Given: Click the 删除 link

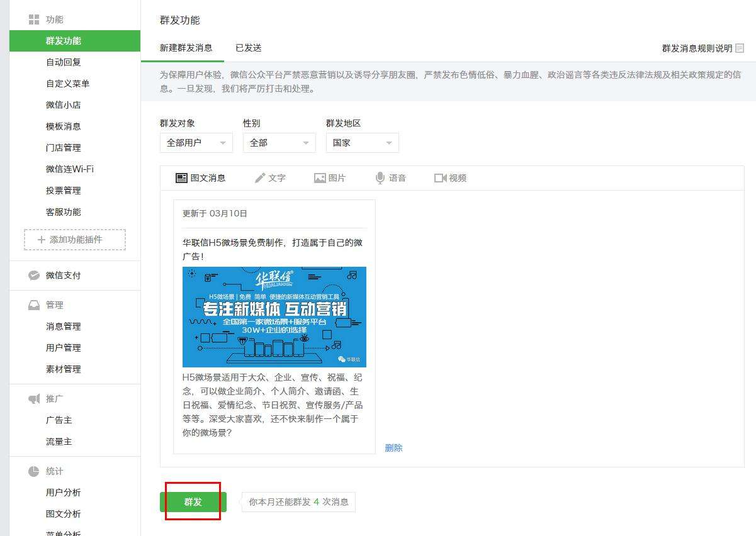Looking at the screenshot, I should click(393, 448).
